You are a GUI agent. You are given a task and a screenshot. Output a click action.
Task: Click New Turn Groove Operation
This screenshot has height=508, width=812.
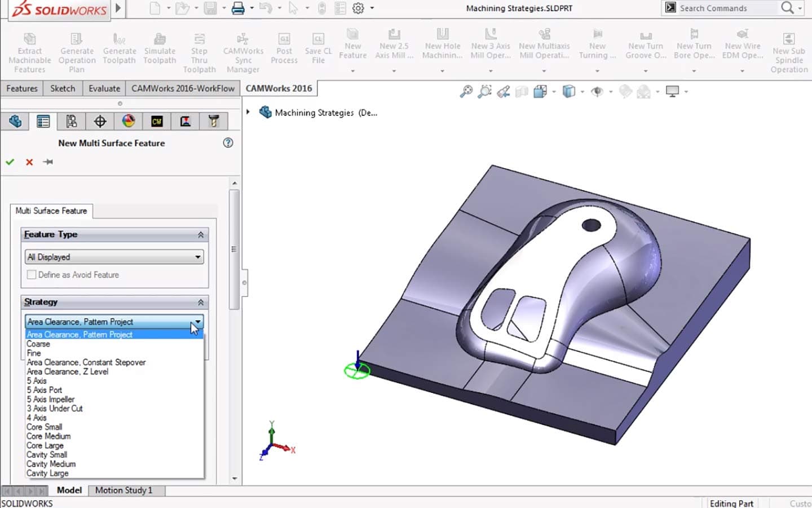point(646,44)
